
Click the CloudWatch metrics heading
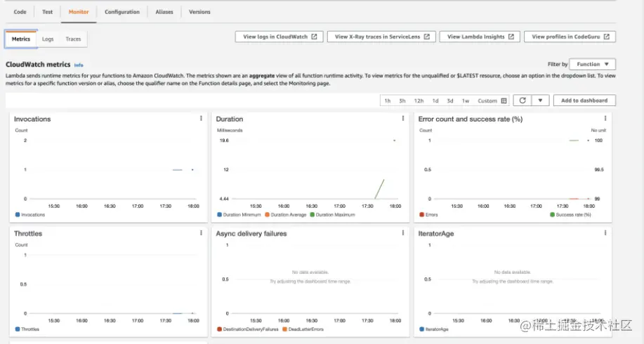tap(38, 65)
